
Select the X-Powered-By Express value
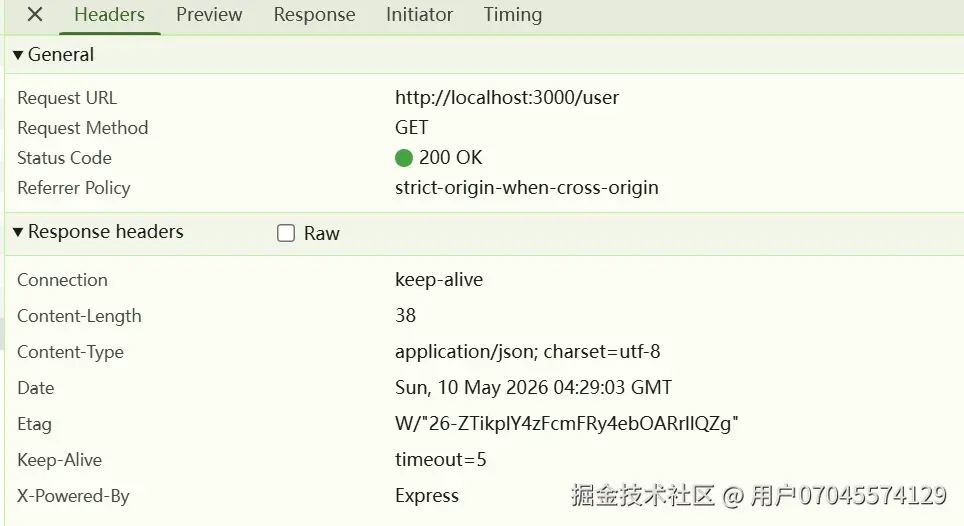click(x=427, y=495)
